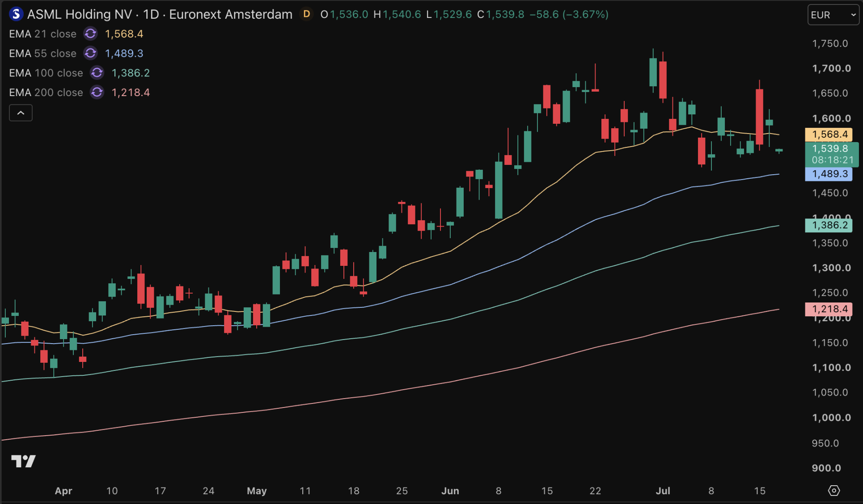Click the EMA 100 legend value 1,386.2
Viewport: 863px width, 504px height.
tap(131, 73)
